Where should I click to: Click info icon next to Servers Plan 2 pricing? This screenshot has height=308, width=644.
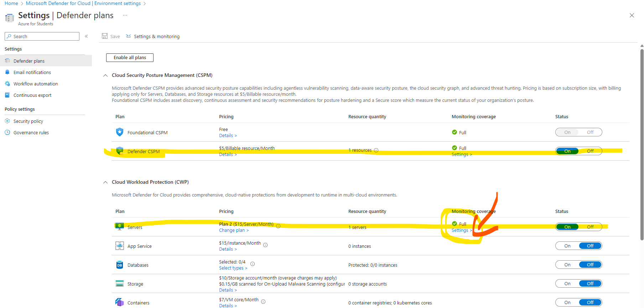(278, 226)
